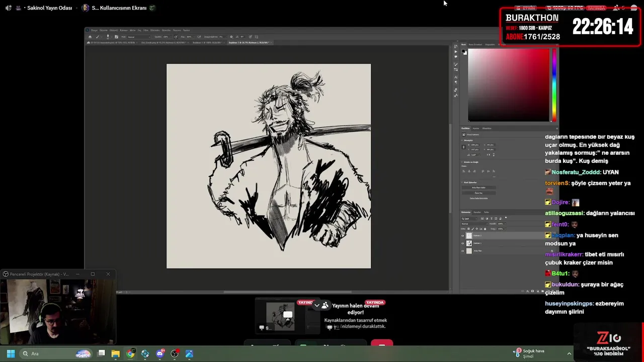
Task: Click the align left edges icon
Action: click(463, 171)
